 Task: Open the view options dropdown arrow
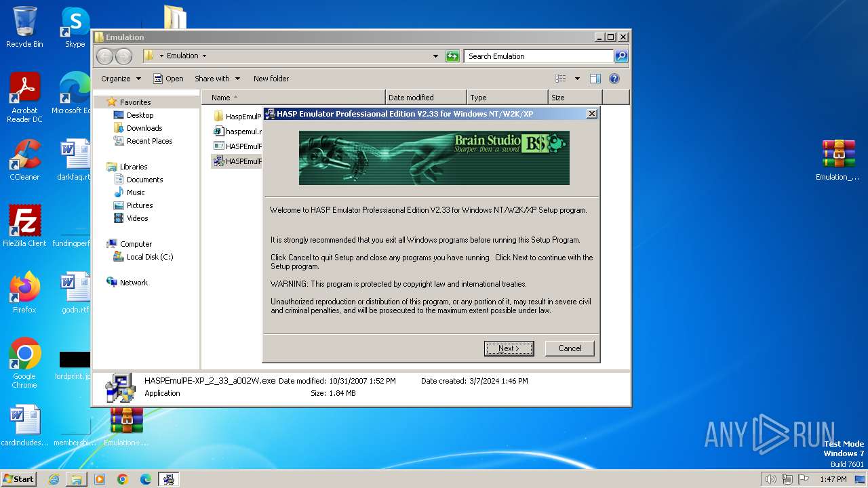pyautogui.click(x=577, y=79)
